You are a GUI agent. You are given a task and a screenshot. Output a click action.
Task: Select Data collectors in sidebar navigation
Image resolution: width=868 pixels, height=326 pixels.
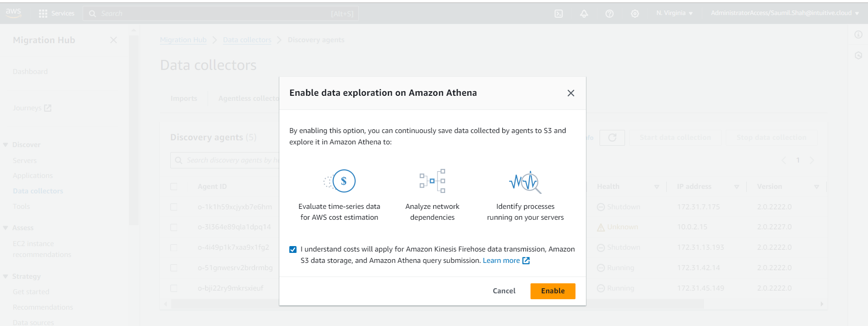point(38,191)
